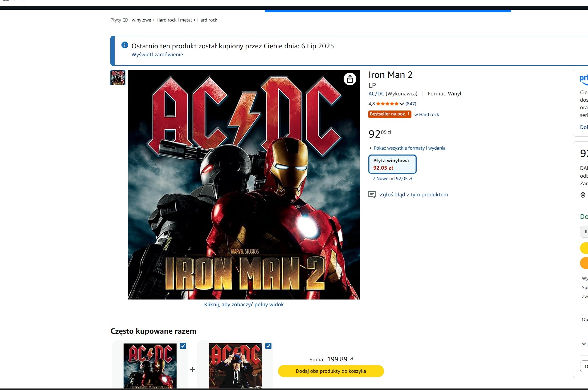Click the orange 'Bestseller na poz. 1' badge
588x390 pixels.
pyautogui.click(x=390, y=114)
